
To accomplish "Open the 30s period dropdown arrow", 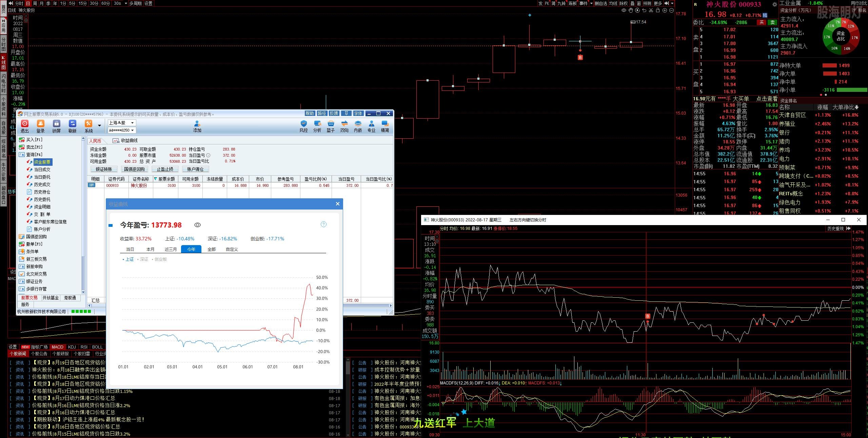I will (126, 3).
